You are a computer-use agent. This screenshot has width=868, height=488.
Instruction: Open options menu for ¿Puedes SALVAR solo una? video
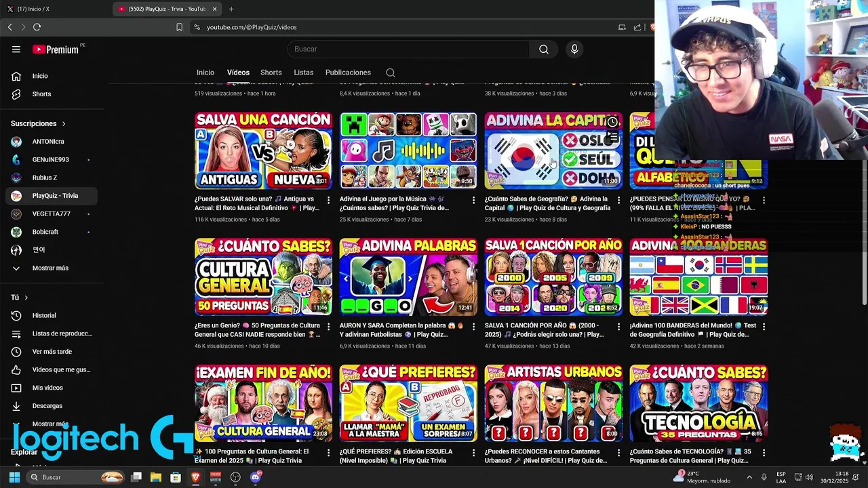click(329, 200)
